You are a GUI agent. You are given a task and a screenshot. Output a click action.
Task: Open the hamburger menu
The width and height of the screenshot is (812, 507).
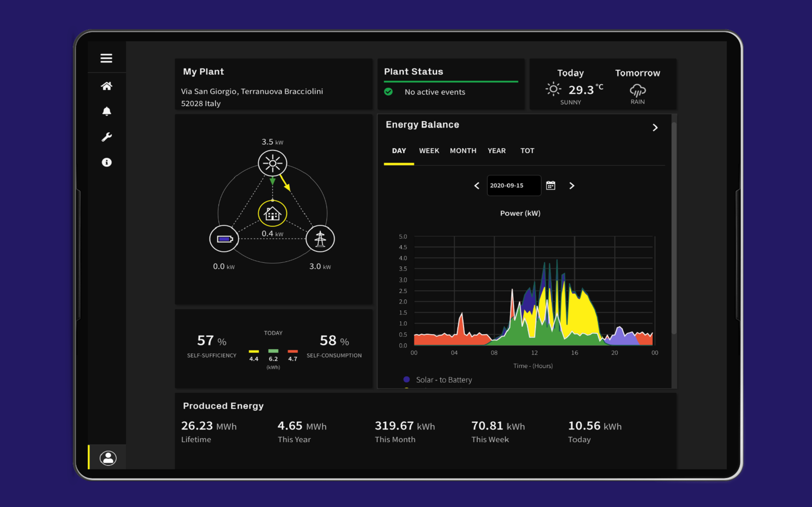coord(106,58)
